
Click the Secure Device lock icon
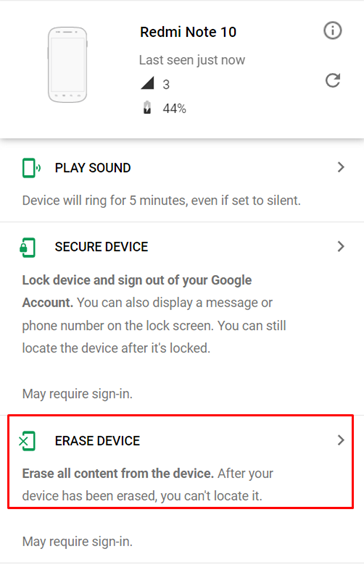click(x=27, y=247)
